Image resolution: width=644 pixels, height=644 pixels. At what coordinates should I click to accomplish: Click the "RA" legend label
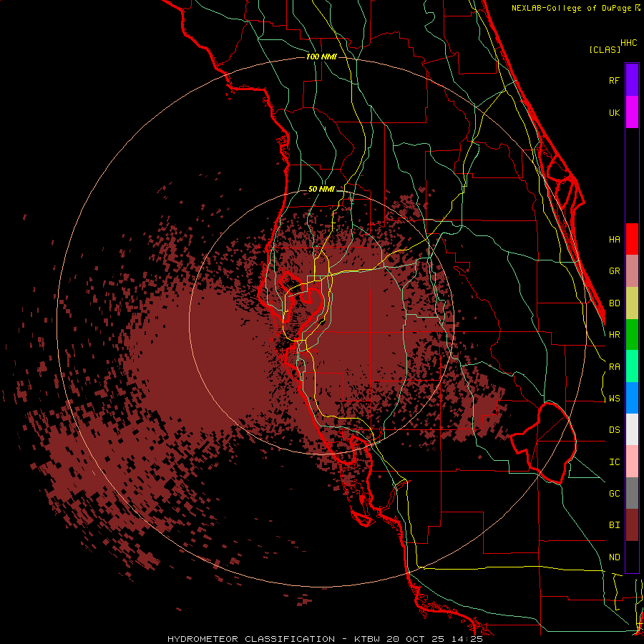[614, 367]
